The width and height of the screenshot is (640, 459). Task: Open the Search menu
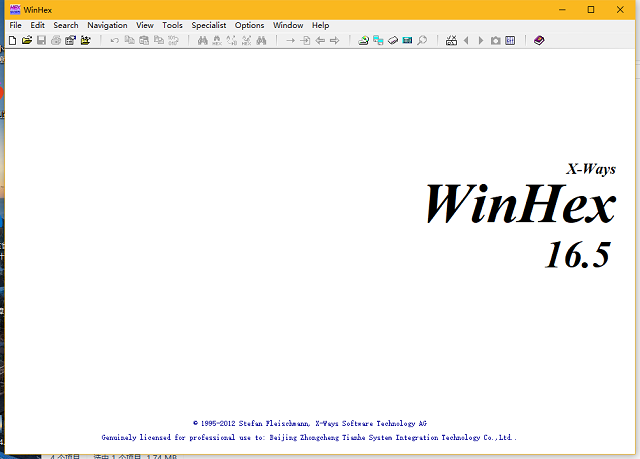coord(66,25)
